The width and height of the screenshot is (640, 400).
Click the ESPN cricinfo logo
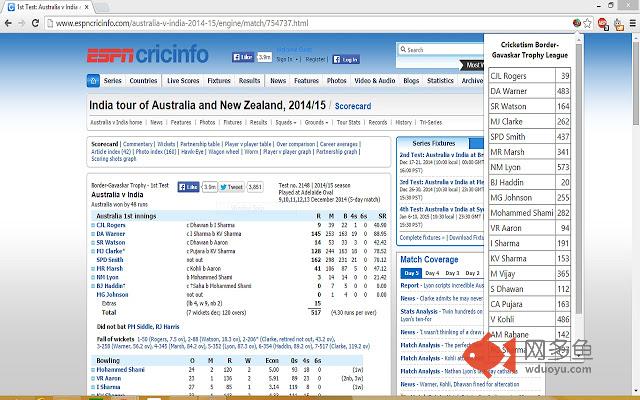[147, 55]
